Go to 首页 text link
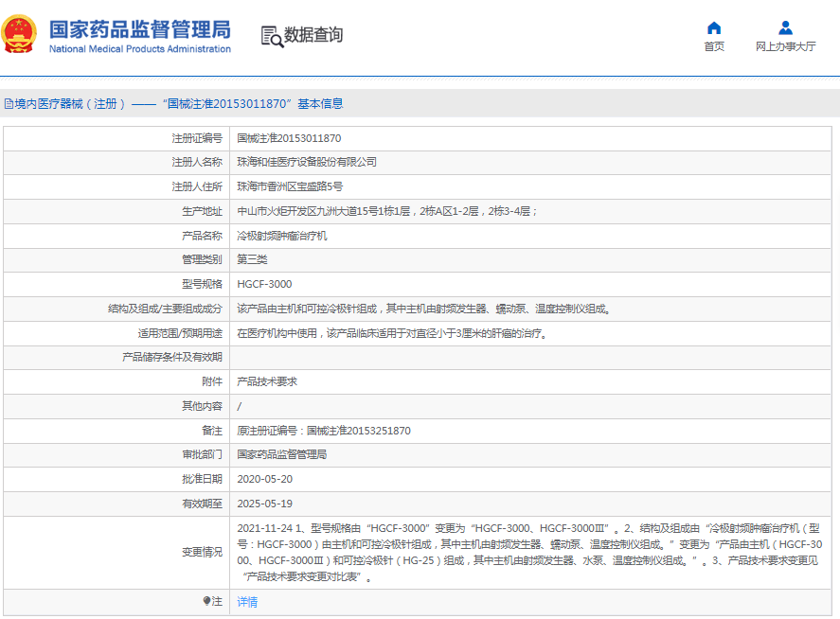 (713, 46)
